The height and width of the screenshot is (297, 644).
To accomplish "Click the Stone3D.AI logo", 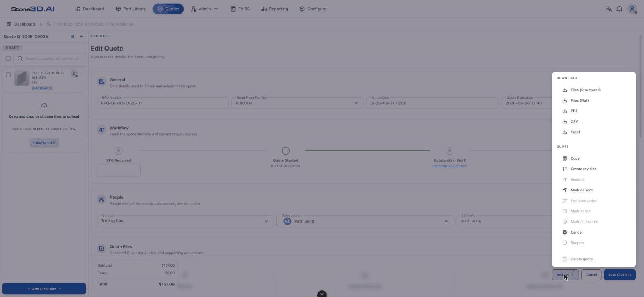I will pos(33,9).
